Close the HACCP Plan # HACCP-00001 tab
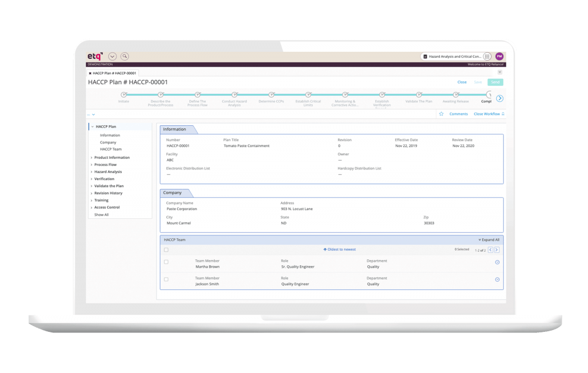This screenshot has width=588, height=373. [x=90, y=73]
